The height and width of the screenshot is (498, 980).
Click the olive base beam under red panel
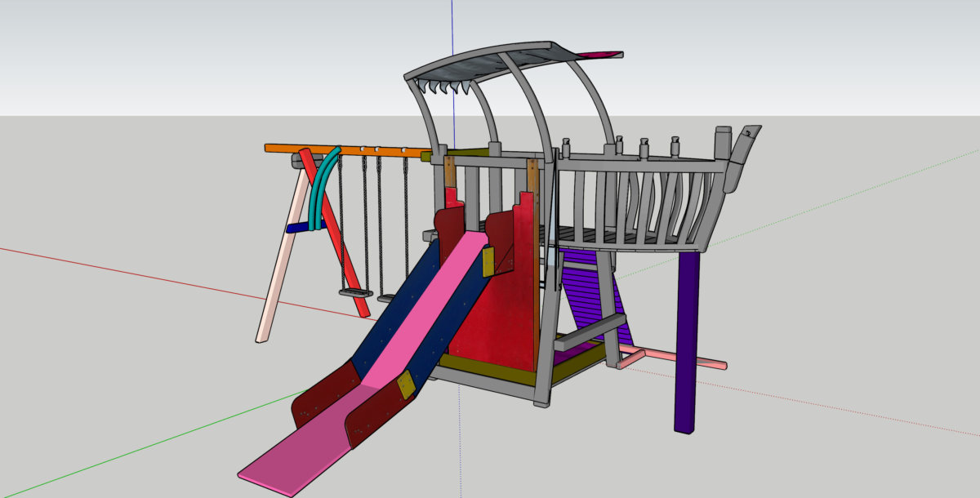coord(482,370)
